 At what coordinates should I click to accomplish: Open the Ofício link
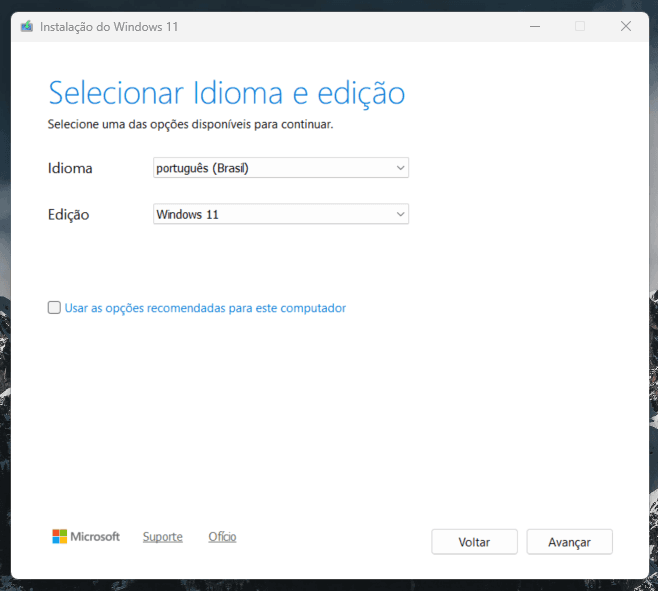click(222, 536)
